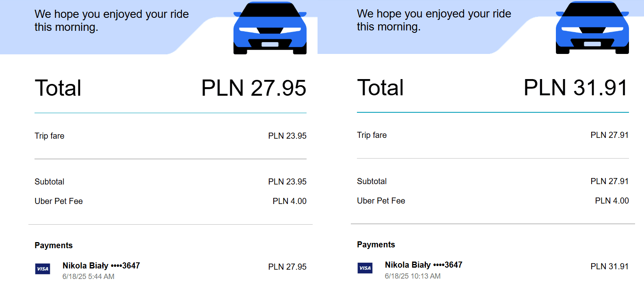This screenshot has width=644, height=294.
Task: Click Uber Pet Fee label on left receipt
Action: 58,201
